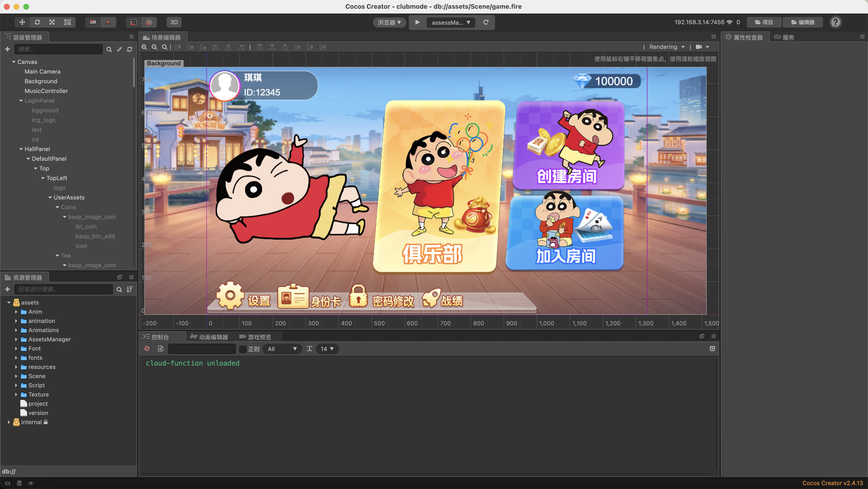Image resolution: width=868 pixels, height=489 pixels.
Task: Toggle global coordinate mode
Action: [x=149, y=22]
